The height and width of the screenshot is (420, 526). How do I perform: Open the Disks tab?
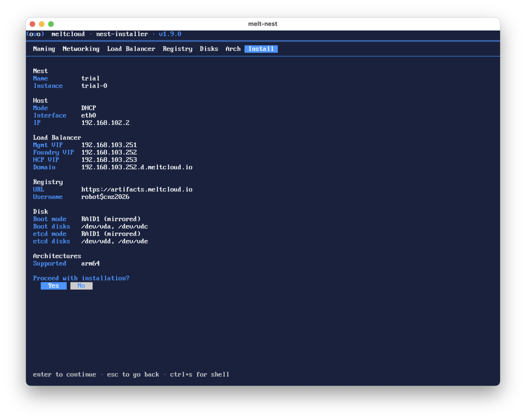[209, 49]
